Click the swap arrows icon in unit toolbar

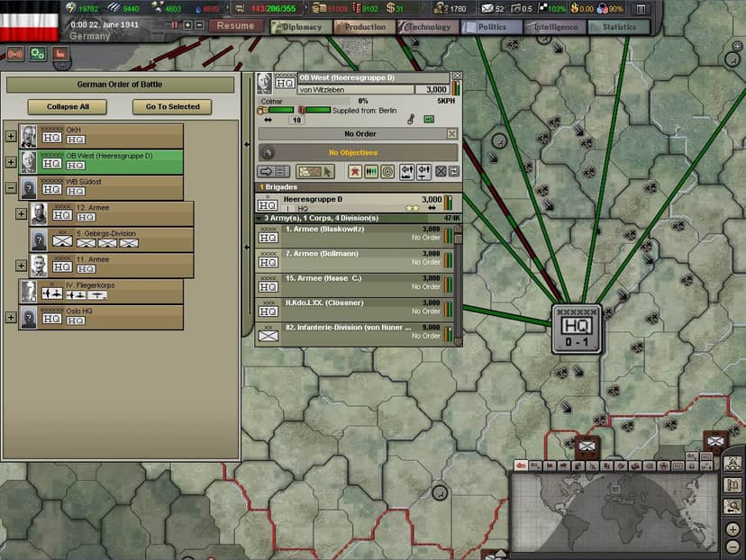point(454,172)
